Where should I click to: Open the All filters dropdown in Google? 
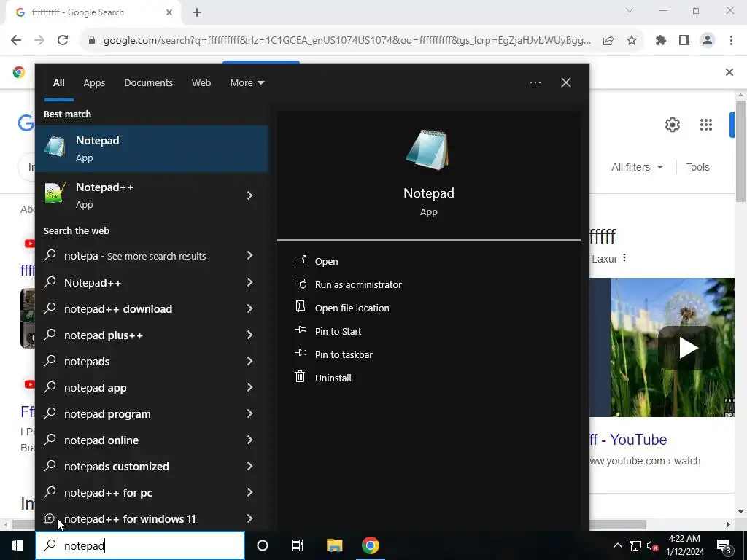point(637,167)
